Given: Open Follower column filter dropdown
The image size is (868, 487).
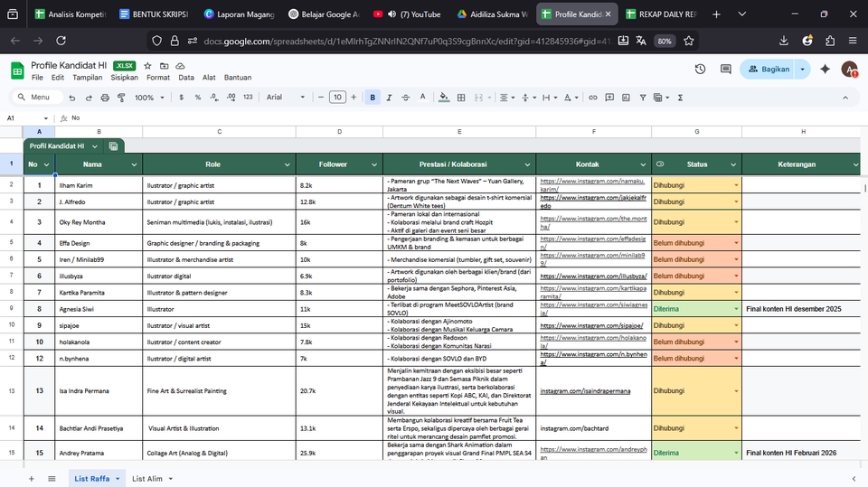Looking at the screenshot, I should pyautogui.click(x=374, y=164).
